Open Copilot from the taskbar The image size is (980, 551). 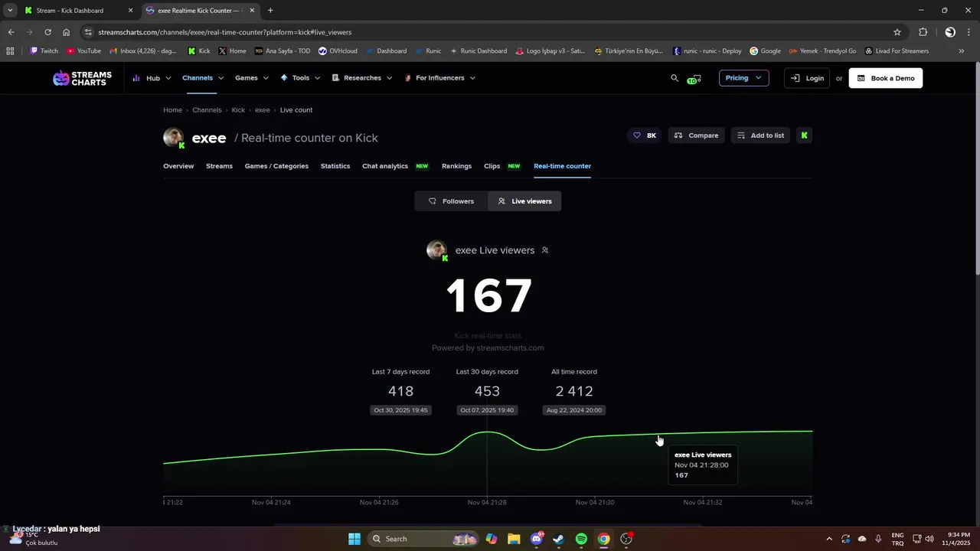492,539
